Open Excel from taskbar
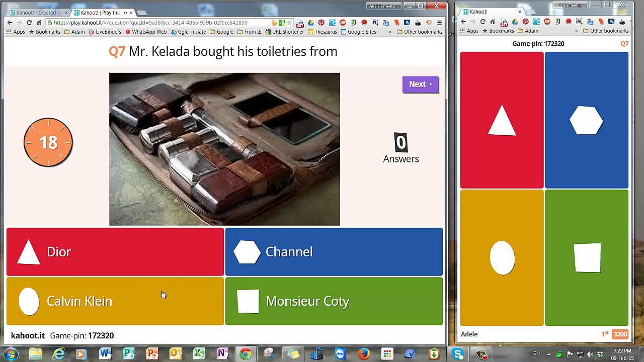The image size is (644, 362). [x=199, y=354]
